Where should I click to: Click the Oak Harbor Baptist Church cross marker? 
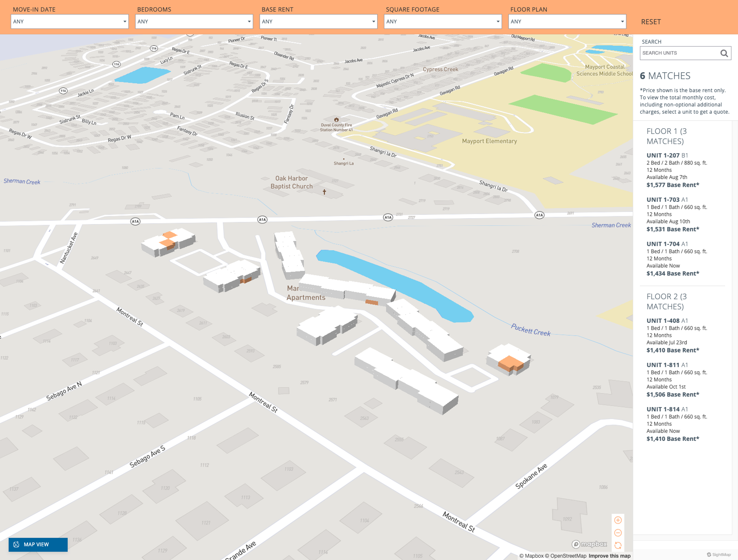324,192
